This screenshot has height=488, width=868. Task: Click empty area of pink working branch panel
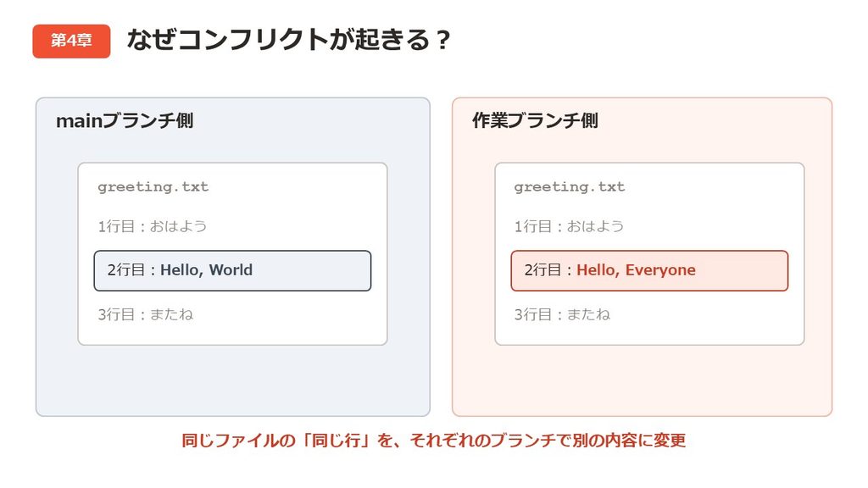[x=643, y=382]
